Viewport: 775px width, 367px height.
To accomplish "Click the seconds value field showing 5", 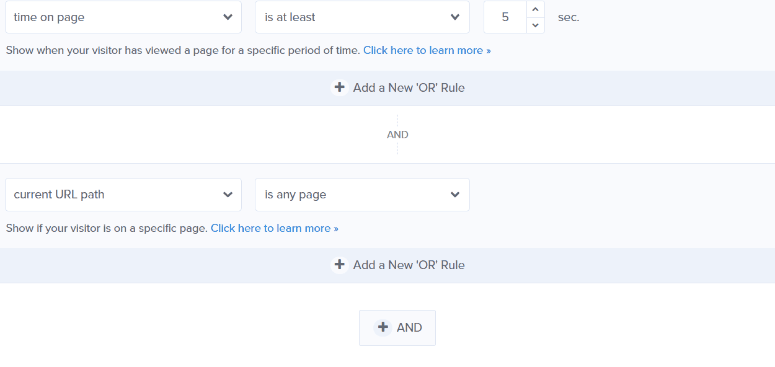I will [x=505, y=17].
